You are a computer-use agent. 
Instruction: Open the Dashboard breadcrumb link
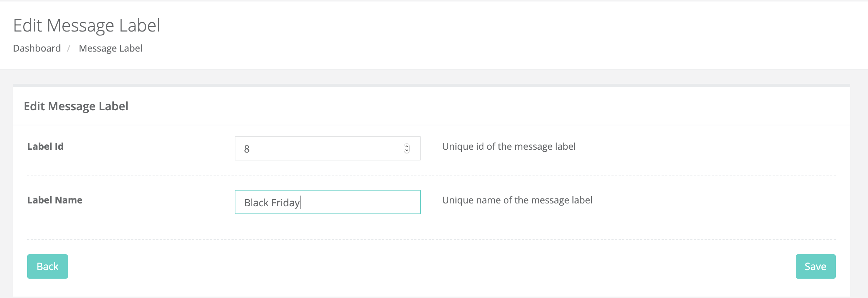coord(37,48)
